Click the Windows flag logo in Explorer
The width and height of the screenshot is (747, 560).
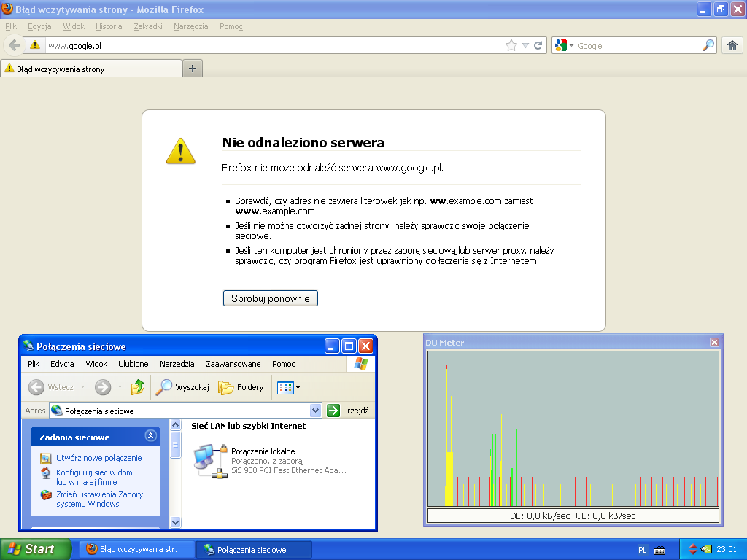coord(360,364)
